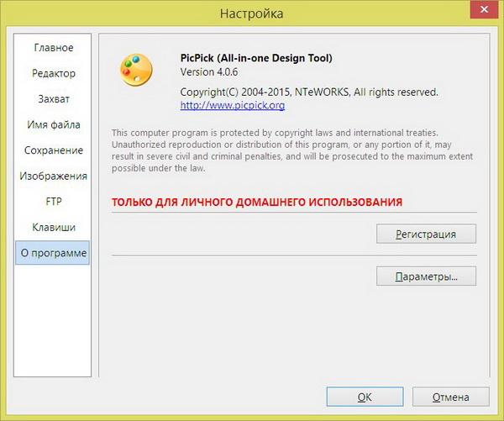Show the Изображения settings
504x421 pixels.
click(x=54, y=176)
